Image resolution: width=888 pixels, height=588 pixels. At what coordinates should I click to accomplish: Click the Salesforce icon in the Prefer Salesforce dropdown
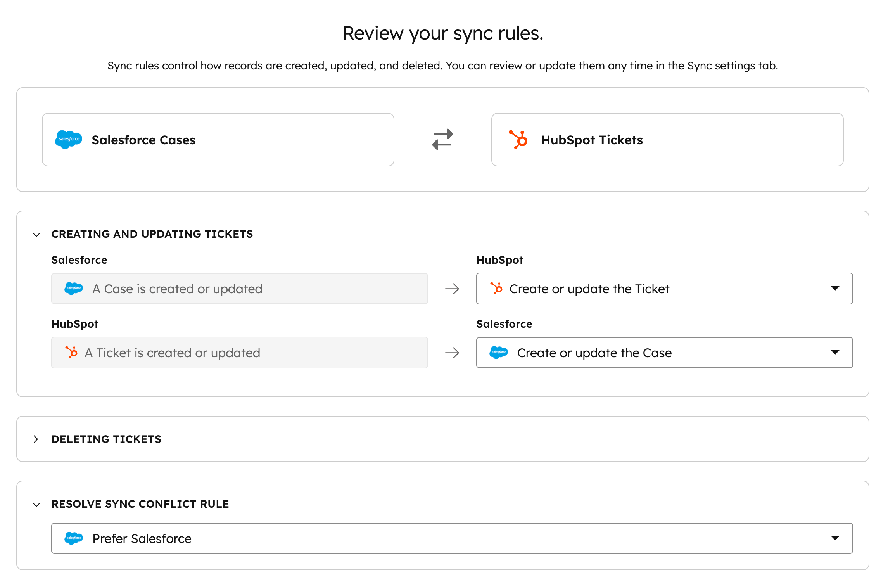(x=74, y=538)
